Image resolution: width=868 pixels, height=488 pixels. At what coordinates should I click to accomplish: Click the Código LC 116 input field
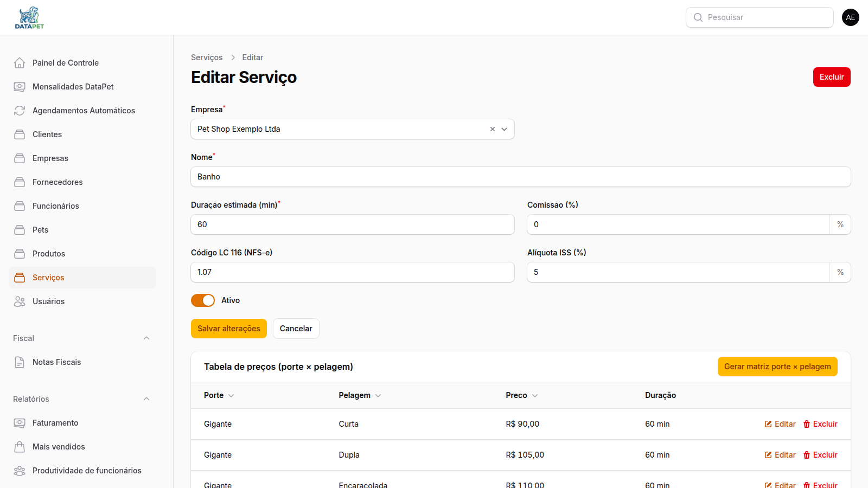[353, 272]
